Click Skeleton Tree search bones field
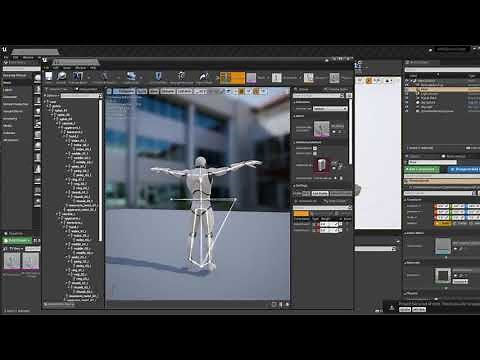Image resolution: width=480 pixels, height=360 pixels. [x=80, y=96]
